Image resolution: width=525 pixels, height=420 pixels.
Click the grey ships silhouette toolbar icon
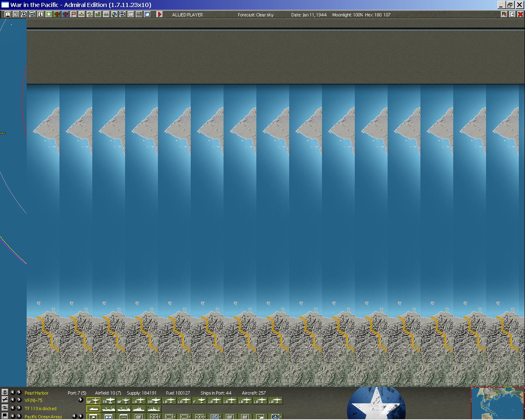(x=106, y=14)
